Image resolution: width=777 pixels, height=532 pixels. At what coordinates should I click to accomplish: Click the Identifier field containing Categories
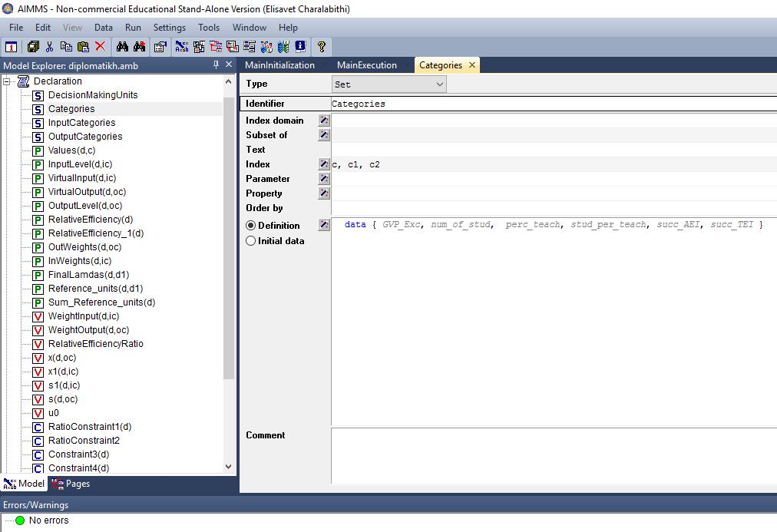[x=554, y=104]
